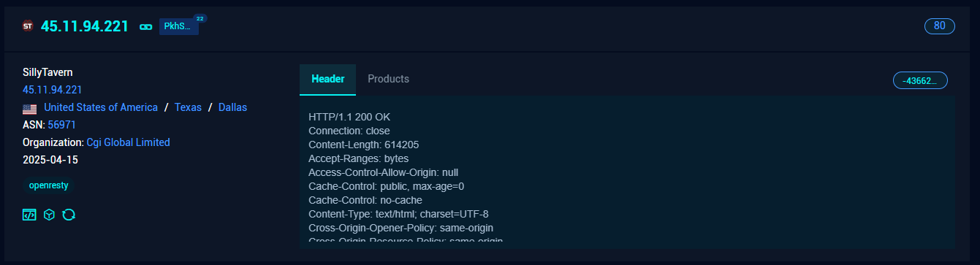Click the United States flag icon

30,108
